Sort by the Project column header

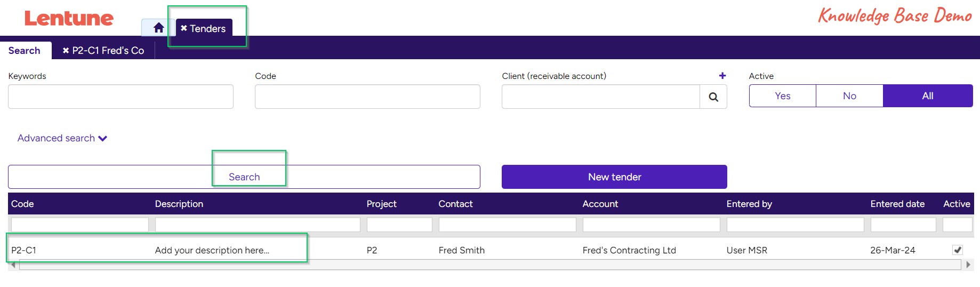382,204
